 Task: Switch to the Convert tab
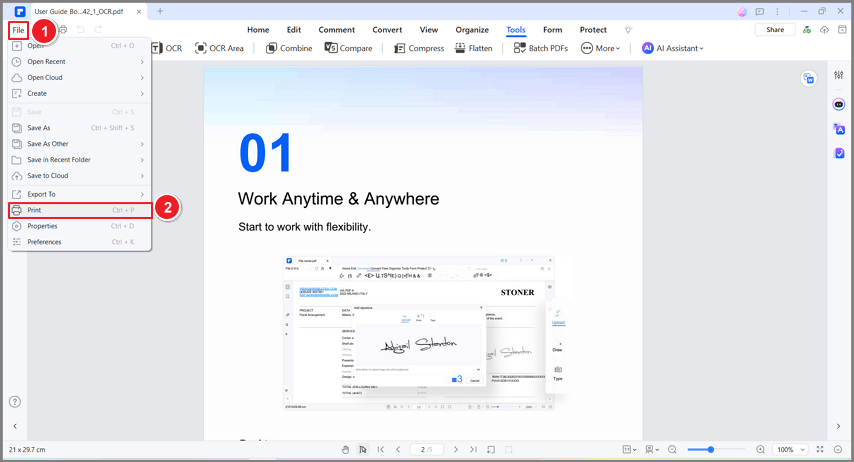(387, 30)
